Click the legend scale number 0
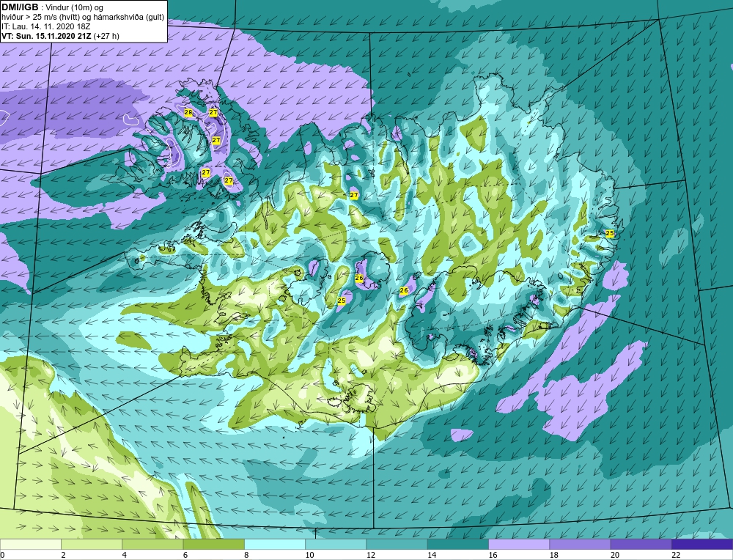 (x=2, y=555)
